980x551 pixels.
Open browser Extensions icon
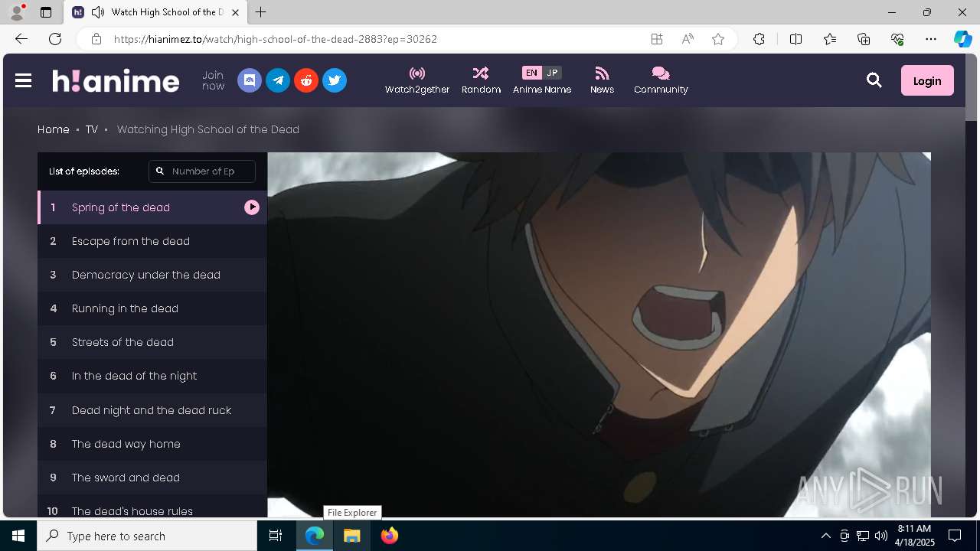click(x=759, y=39)
